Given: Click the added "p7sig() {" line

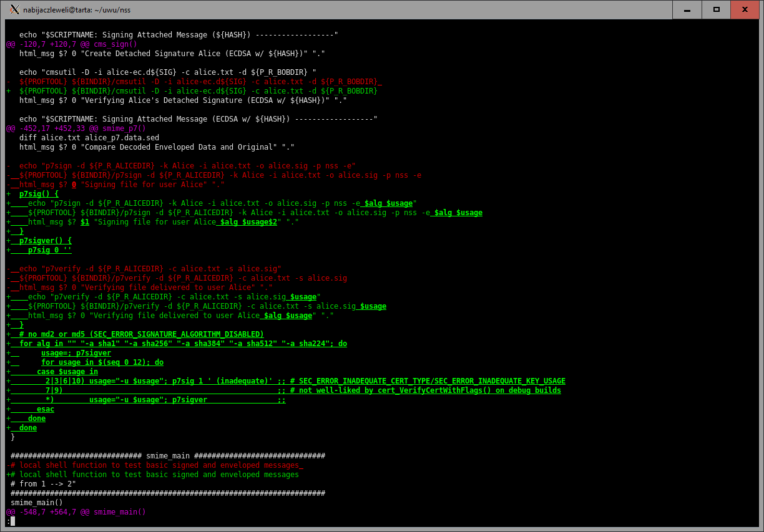Looking at the screenshot, I should tap(39, 194).
